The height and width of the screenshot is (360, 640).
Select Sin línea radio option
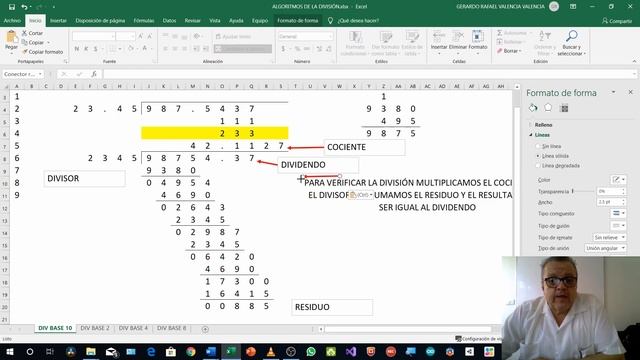coord(538,146)
